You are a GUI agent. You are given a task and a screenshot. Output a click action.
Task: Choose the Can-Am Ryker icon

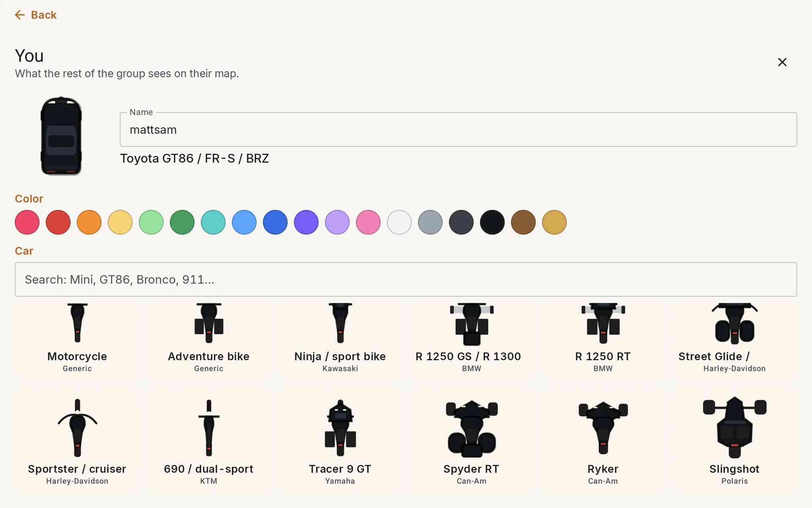pos(603,428)
